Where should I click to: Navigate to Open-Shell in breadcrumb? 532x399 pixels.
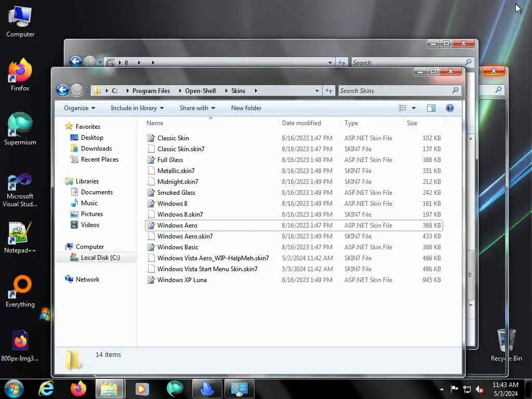click(200, 90)
